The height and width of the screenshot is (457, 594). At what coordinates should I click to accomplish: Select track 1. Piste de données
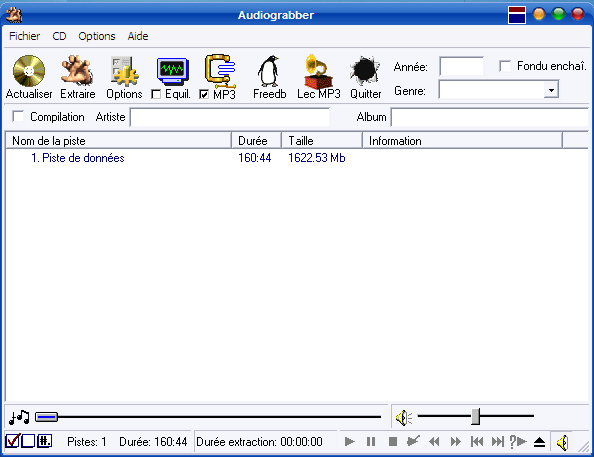click(x=78, y=158)
